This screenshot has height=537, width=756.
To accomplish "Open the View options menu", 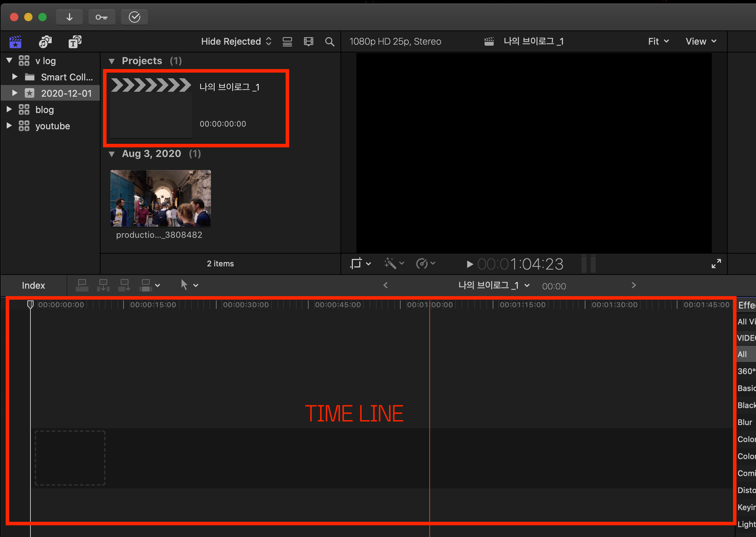I will pyautogui.click(x=701, y=41).
